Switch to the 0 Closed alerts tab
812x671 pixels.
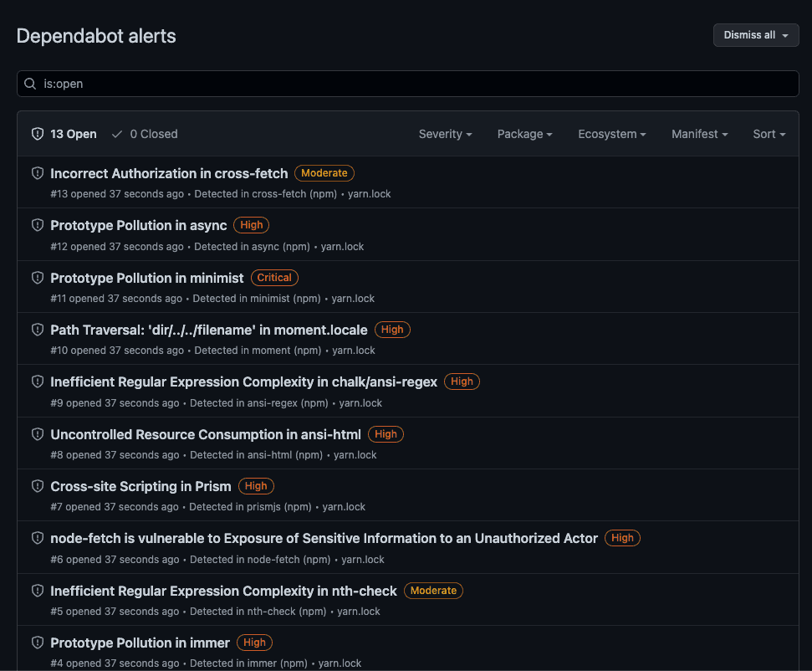[x=145, y=134]
